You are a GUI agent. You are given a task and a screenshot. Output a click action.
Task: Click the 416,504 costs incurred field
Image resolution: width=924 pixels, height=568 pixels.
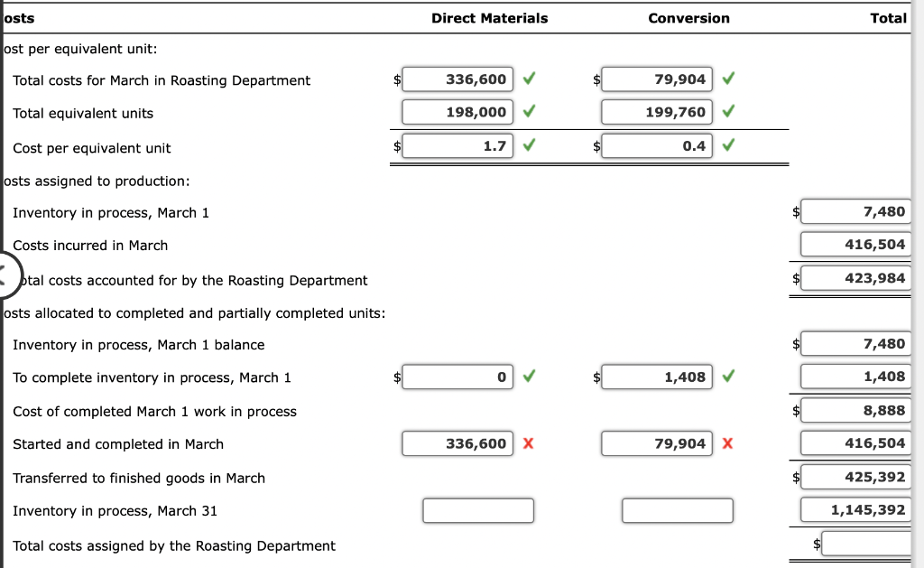855,244
